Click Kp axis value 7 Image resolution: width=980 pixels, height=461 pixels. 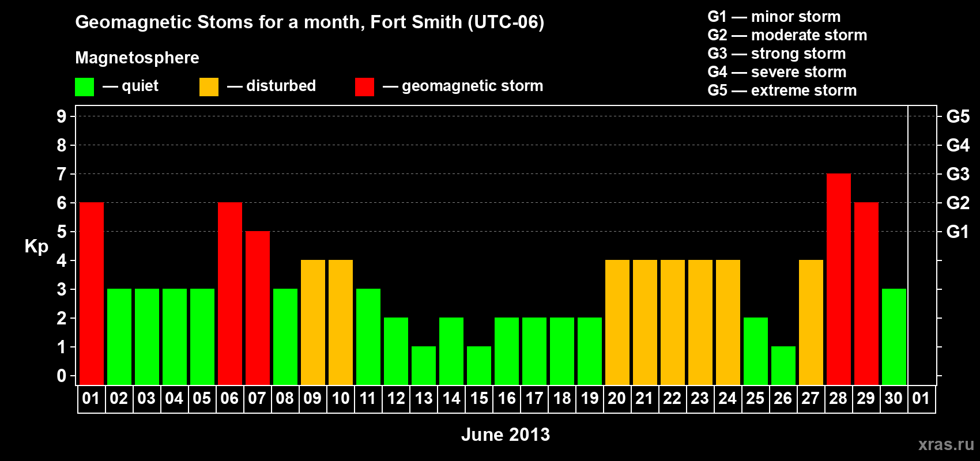click(x=62, y=174)
